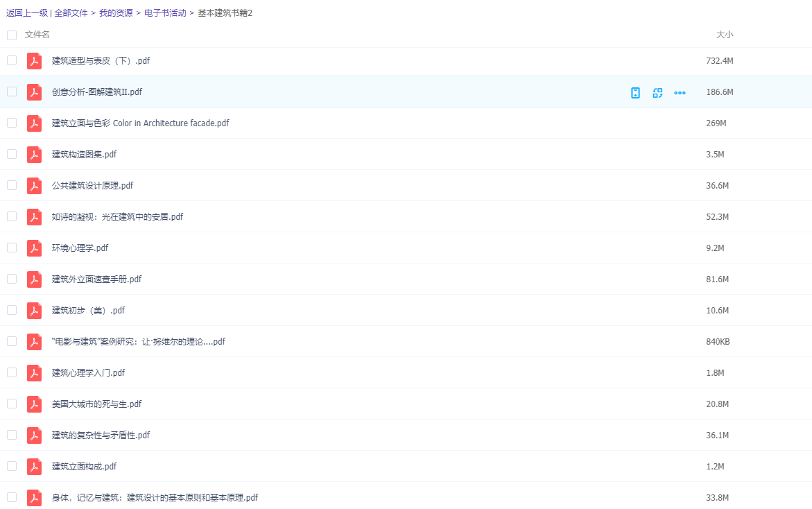
Task: Check the box for 建筑外立面速查手册.pdf
Action: click(x=12, y=279)
